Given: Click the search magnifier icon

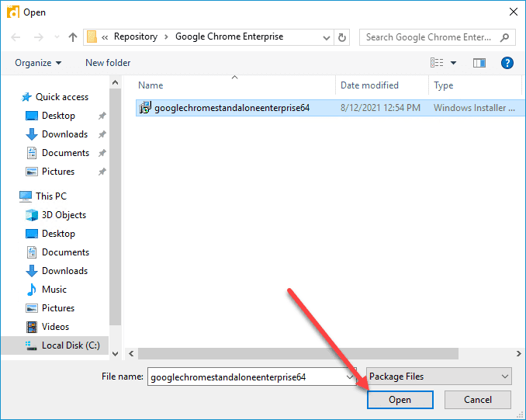Looking at the screenshot, I should 505,37.
